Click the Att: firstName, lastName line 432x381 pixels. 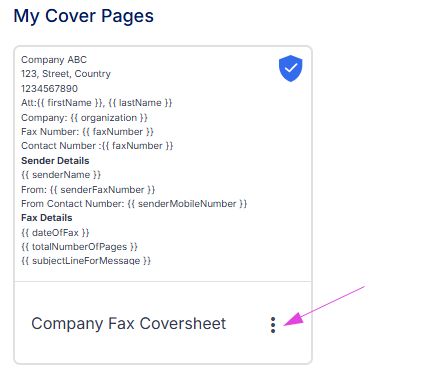[x=97, y=103]
